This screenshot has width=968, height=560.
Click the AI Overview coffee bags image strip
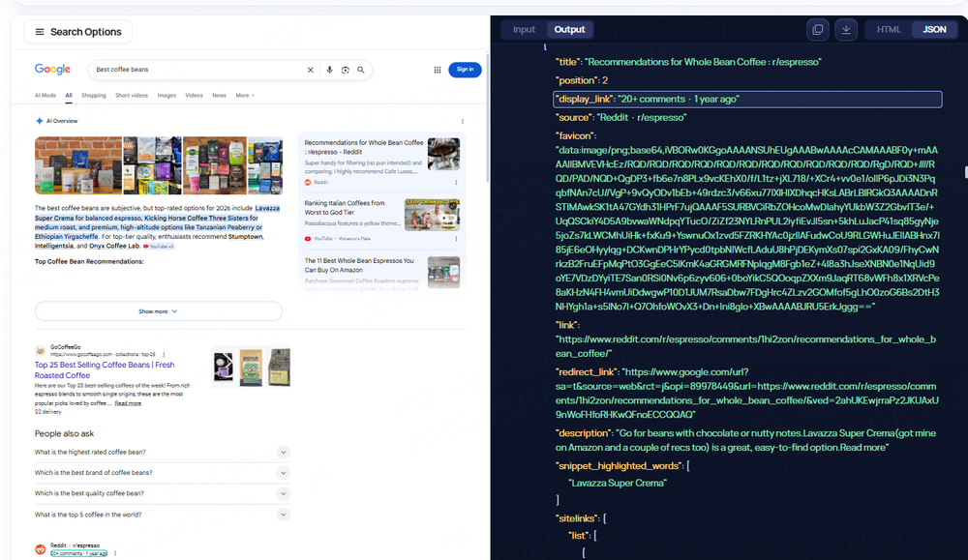pyautogui.click(x=159, y=166)
